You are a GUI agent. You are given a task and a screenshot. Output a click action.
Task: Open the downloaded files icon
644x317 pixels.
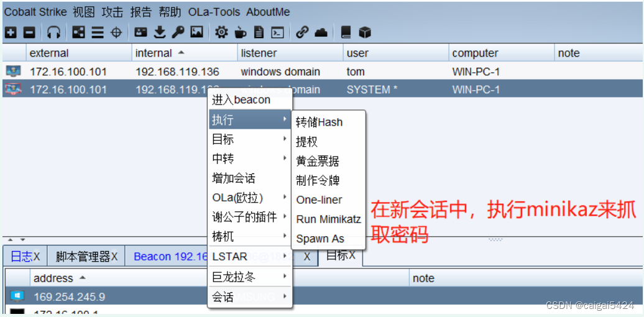tap(159, 32)
